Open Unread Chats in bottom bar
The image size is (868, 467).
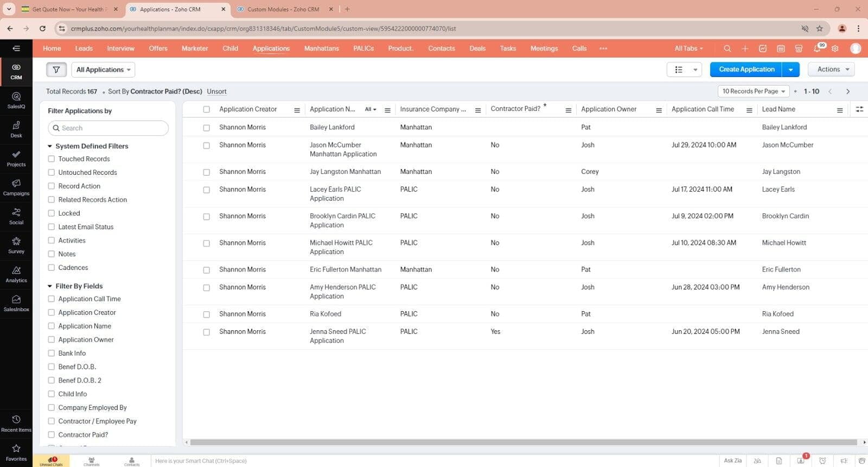(51, 461)
